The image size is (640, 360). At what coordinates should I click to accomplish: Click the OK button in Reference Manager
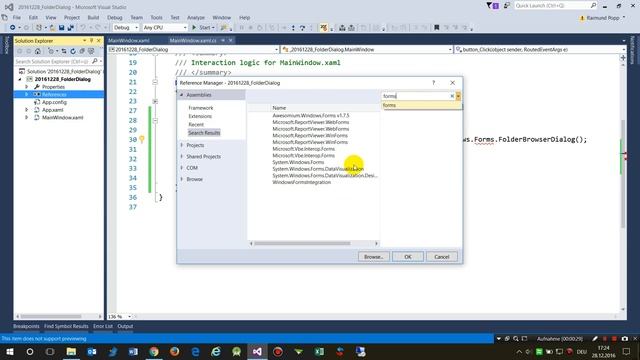pyautogui.click(x=408, y=257)
